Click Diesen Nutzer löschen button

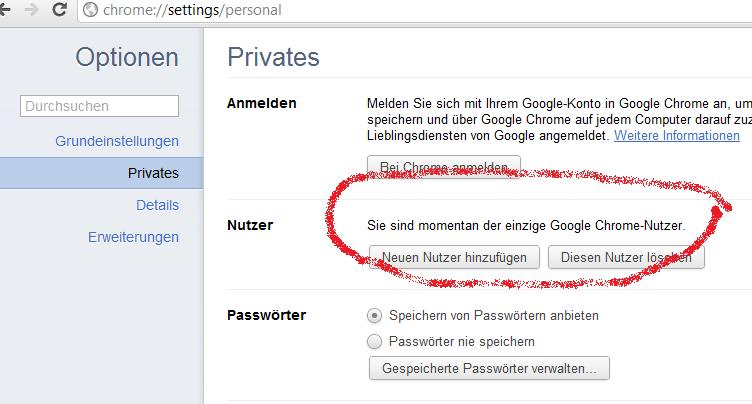pyautogui.click(x=626, y=258)
